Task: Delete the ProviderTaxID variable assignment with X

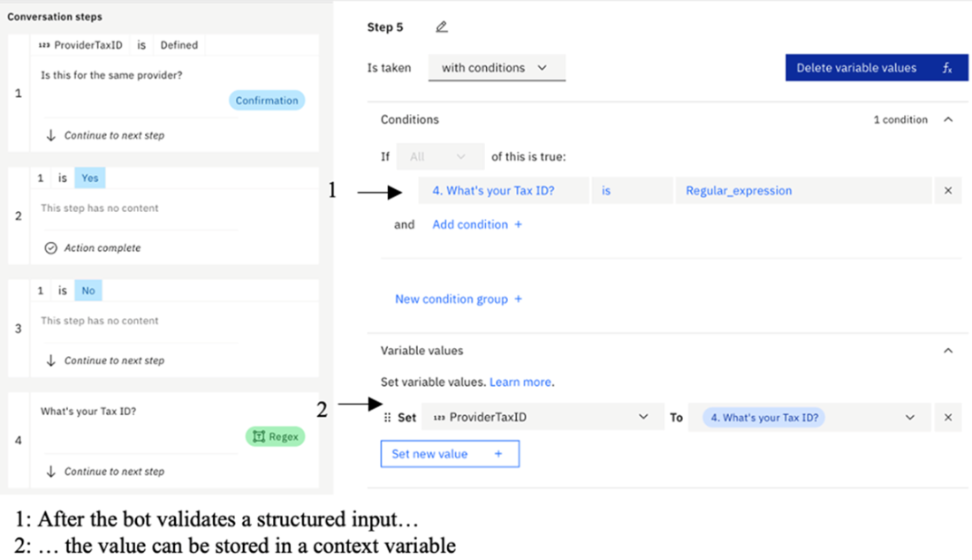Action: point(948,418)
